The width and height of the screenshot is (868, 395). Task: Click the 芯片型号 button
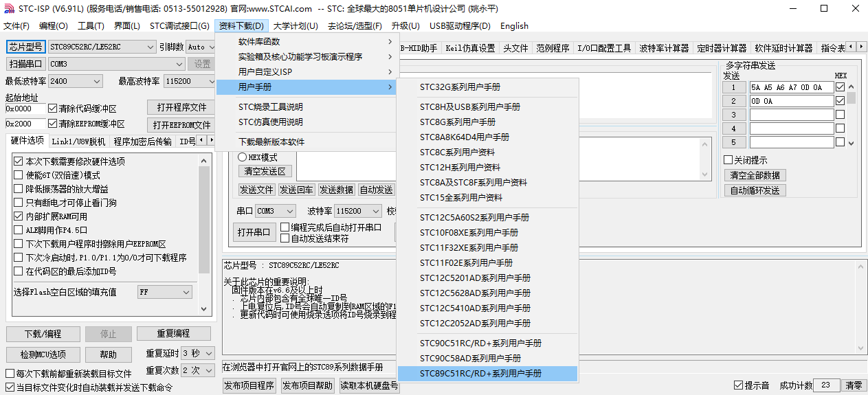[26, 47]
